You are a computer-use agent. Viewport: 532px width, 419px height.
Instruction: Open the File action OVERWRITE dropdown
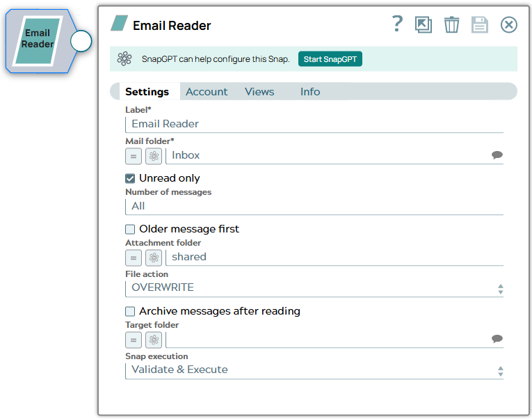(314, 287)
